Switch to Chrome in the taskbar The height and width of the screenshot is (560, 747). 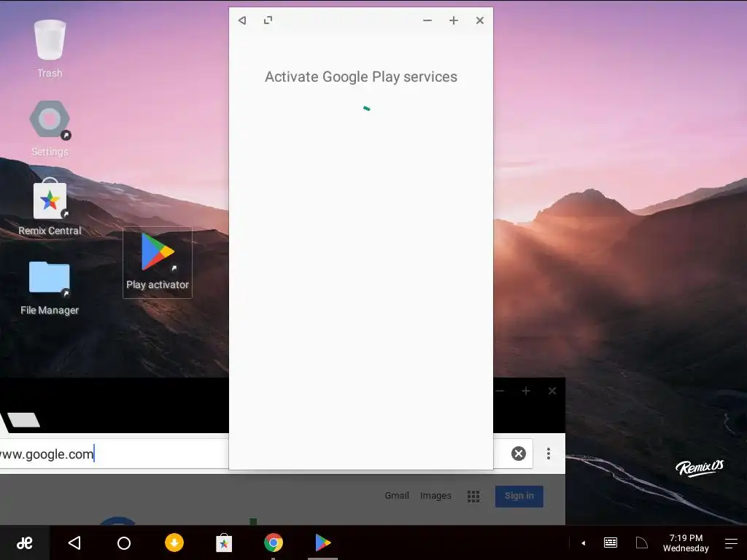click(274, 542)
